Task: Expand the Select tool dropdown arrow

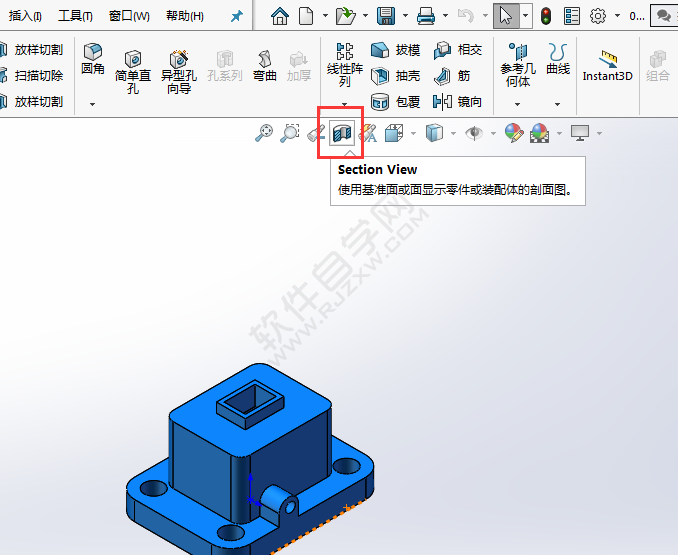Action: 525,16
